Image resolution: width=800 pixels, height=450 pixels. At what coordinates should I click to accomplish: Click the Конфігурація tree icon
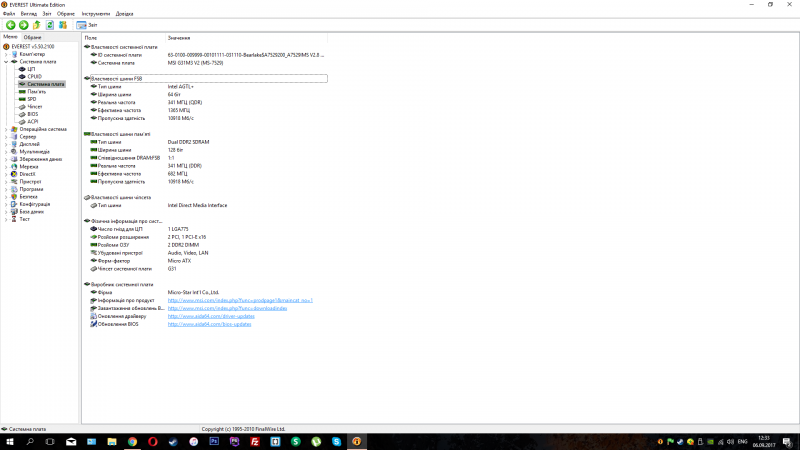(14, 204)
